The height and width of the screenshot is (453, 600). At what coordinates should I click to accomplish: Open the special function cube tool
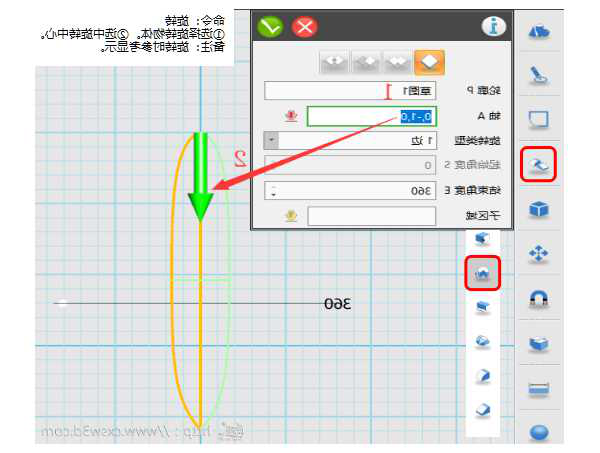539,209
